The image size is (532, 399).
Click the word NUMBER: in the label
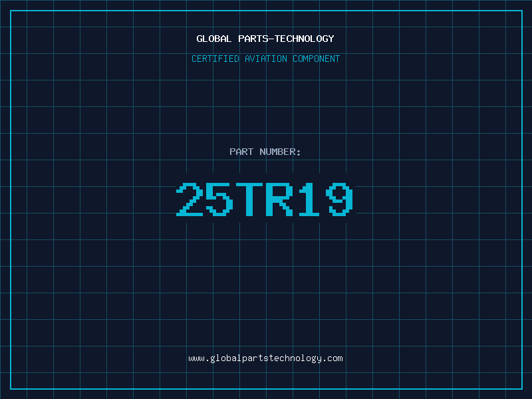(x=280, y=152)
